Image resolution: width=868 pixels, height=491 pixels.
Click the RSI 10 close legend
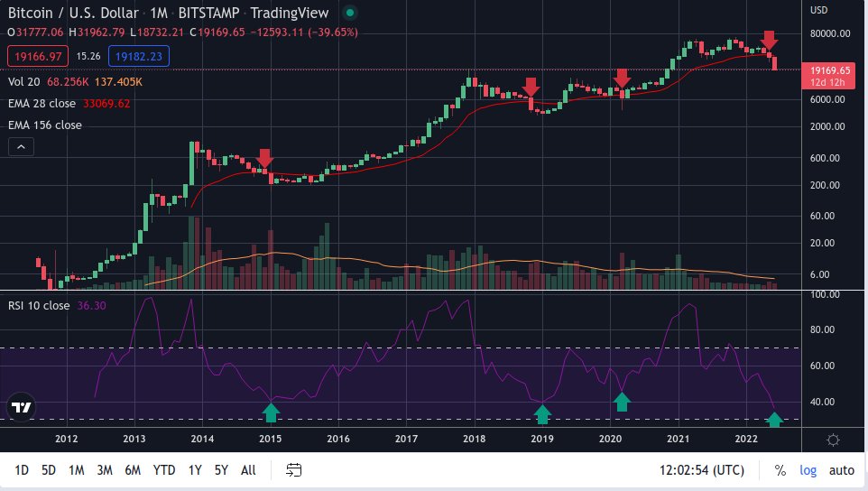39,306
